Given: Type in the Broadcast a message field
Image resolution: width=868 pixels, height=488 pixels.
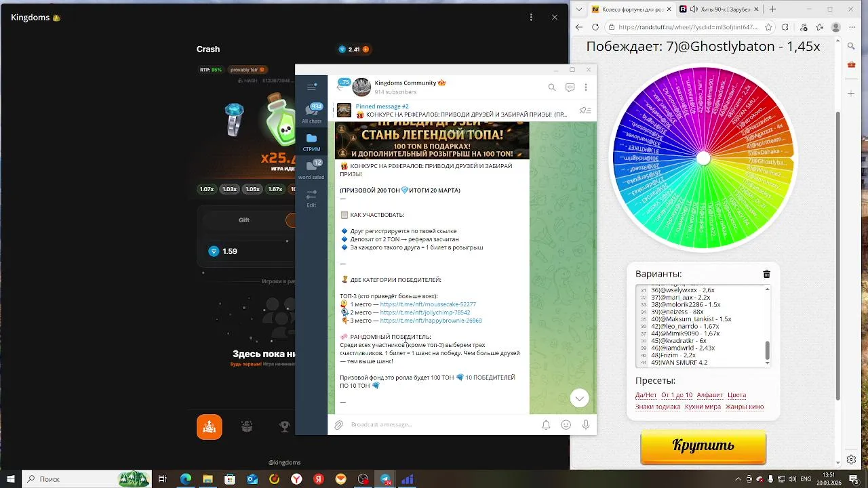Looking at the screenshot, I should click(441, 425).
